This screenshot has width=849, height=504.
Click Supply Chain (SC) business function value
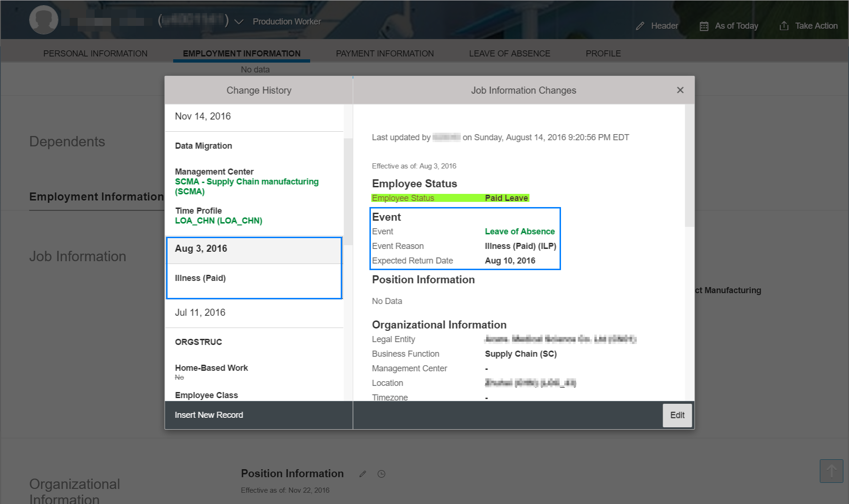pos(521,354)
